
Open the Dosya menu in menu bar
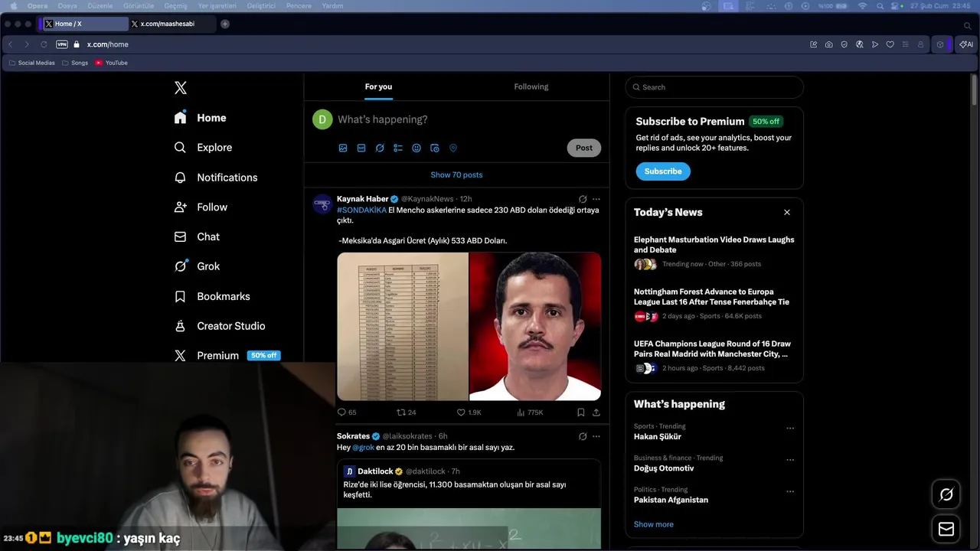[67, 6]
